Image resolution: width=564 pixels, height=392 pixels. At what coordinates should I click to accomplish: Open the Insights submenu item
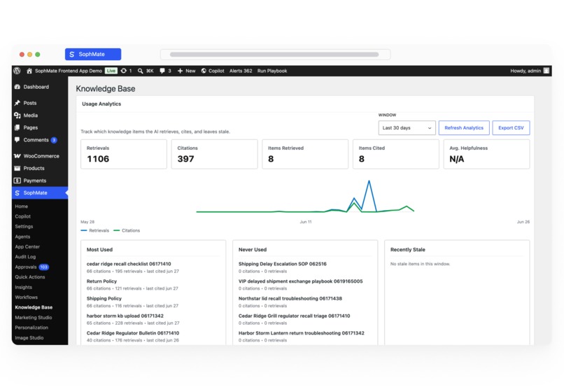tap(23, 287)
